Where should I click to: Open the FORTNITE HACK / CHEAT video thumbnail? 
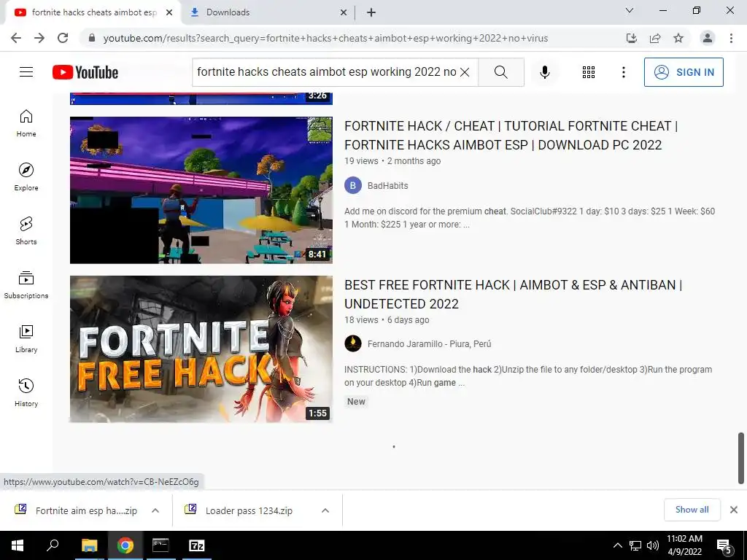pos(201,190)
